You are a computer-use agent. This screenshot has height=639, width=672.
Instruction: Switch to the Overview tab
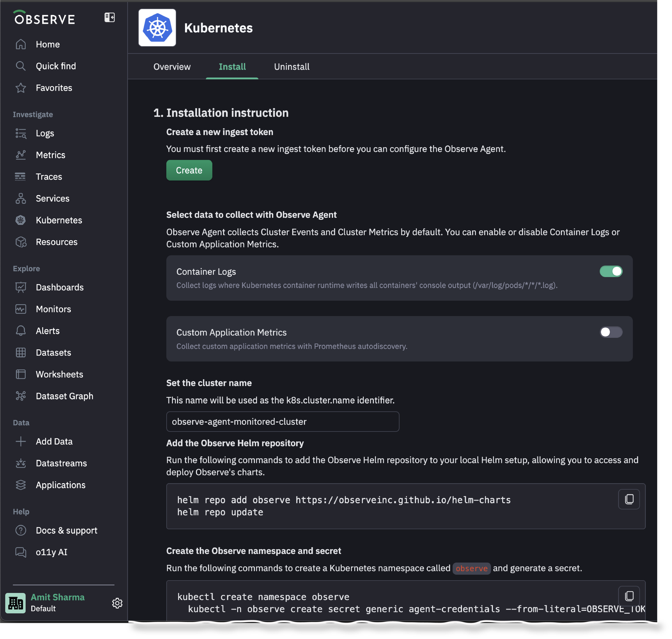click(172, 67)
